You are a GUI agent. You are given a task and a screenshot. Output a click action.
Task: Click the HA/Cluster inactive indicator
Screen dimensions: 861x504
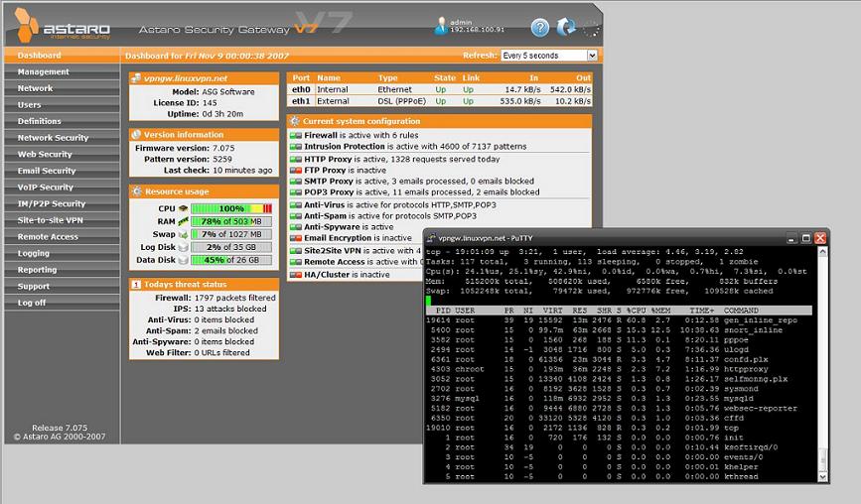pyautogui.click(x=295, y=275)
